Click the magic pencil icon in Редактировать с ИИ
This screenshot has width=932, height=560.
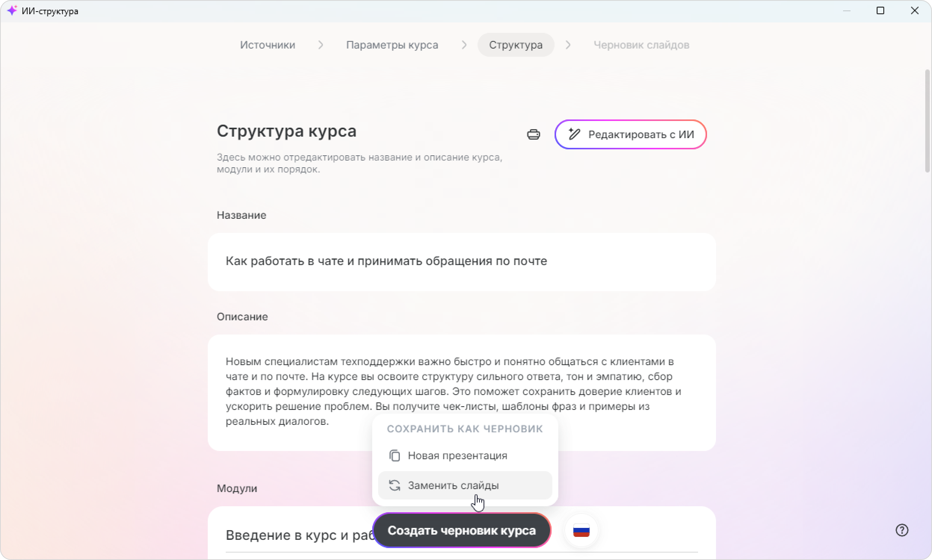pos(574,134)
